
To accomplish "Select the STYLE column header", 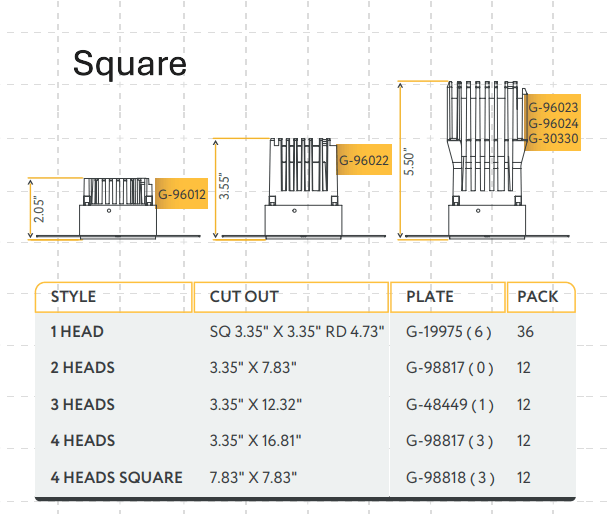I will pyautogui.click(x=74, y=297).
